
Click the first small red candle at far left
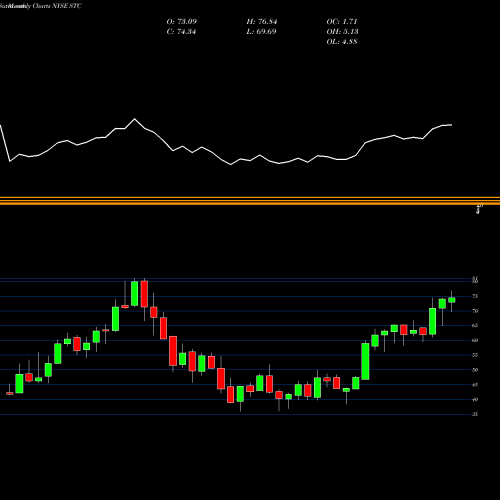pos(10,393)
